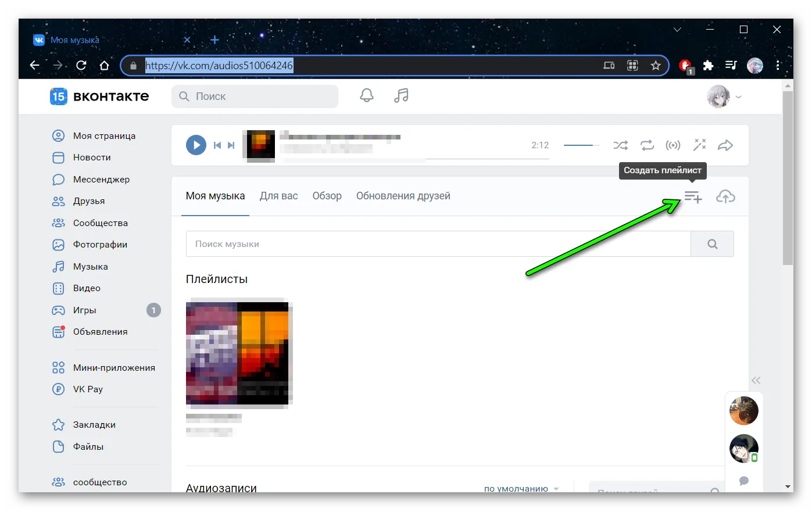The width and height of the screenshot is (812, 512).
Task: Open the notifications bell
Action: pos(367,96)
